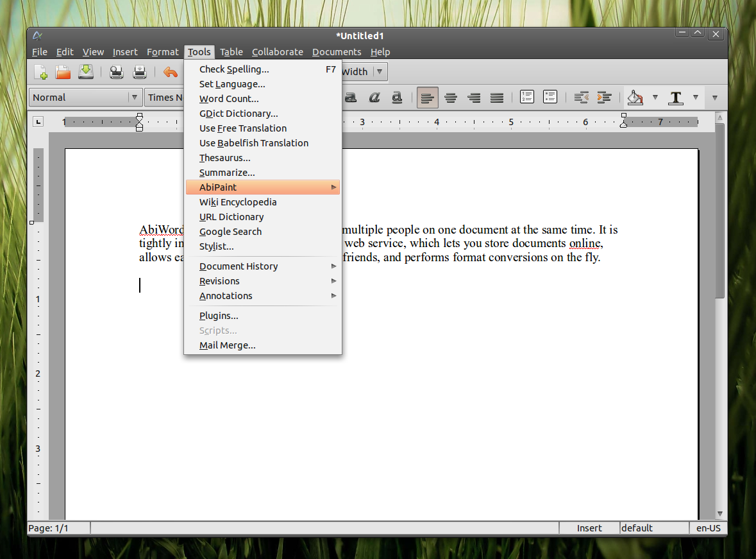The height and width of the screenshot is (559, 756).
Task: Create a new blank document
Action: tap(40, 72)
